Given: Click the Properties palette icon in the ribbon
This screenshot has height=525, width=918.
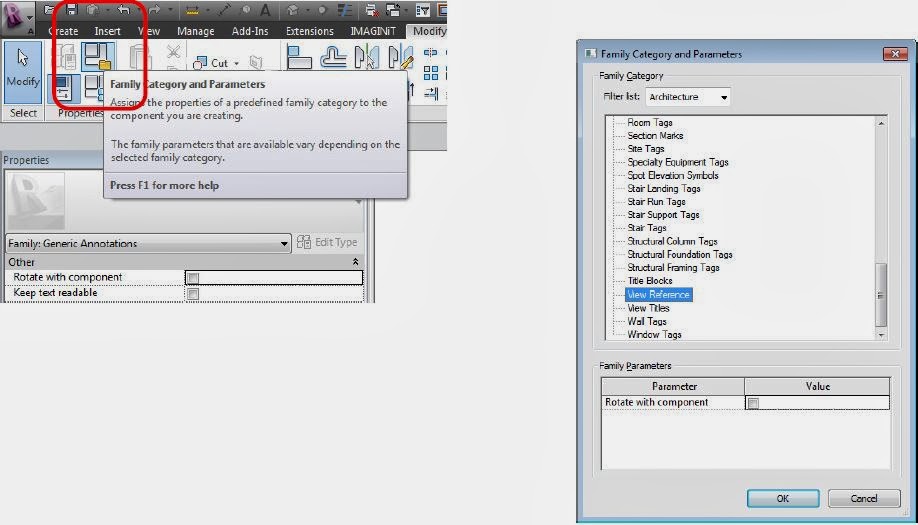Looking at the screenshot, I should 64,88.
